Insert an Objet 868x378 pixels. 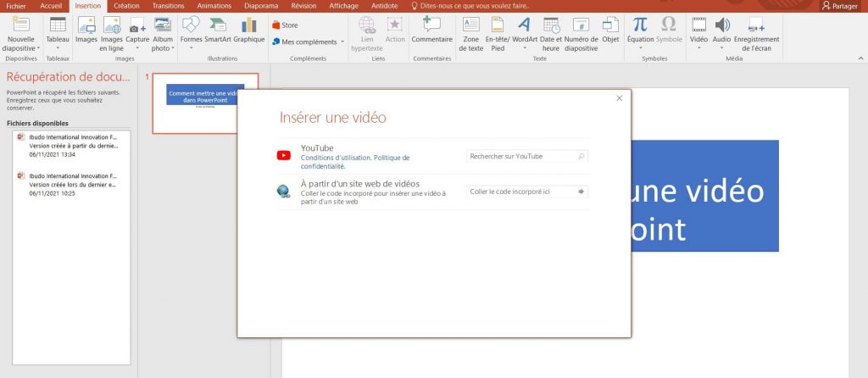(x=610, y=25)
